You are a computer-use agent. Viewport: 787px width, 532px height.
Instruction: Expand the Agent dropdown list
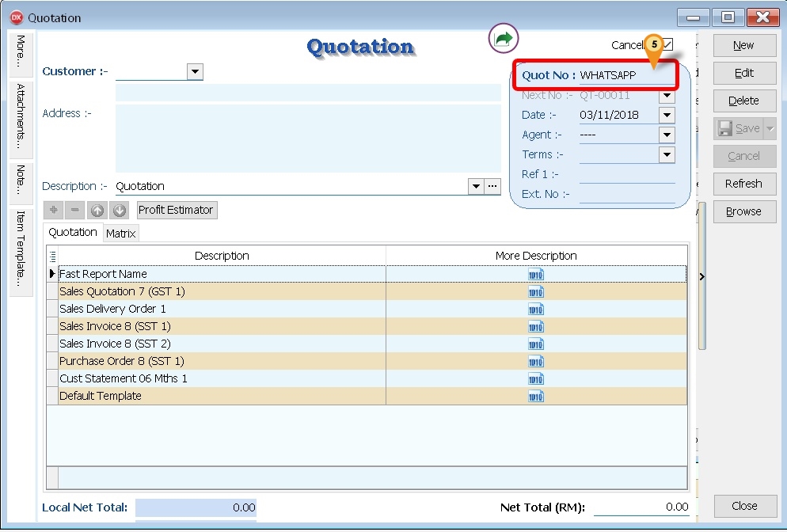point(667,135)
